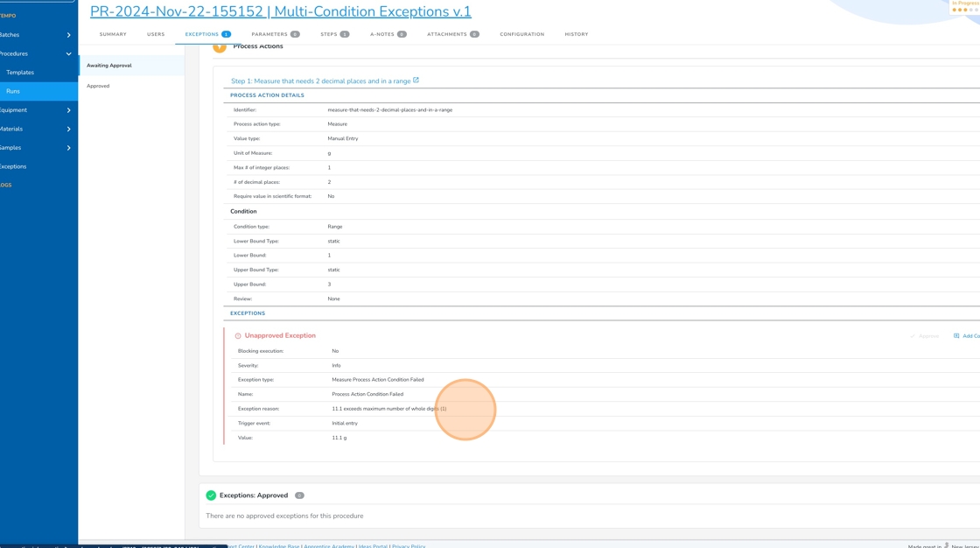Open Templates in the sidebar
980x548 pixels.
(20, 73)
